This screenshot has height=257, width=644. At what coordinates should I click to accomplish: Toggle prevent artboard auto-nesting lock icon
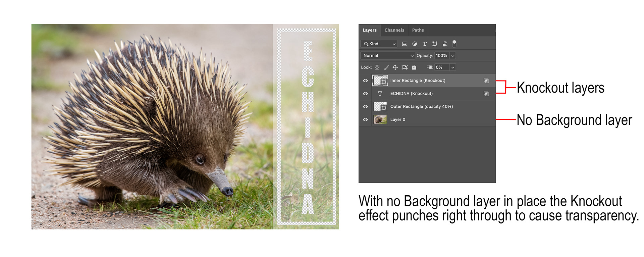point(405,67)
